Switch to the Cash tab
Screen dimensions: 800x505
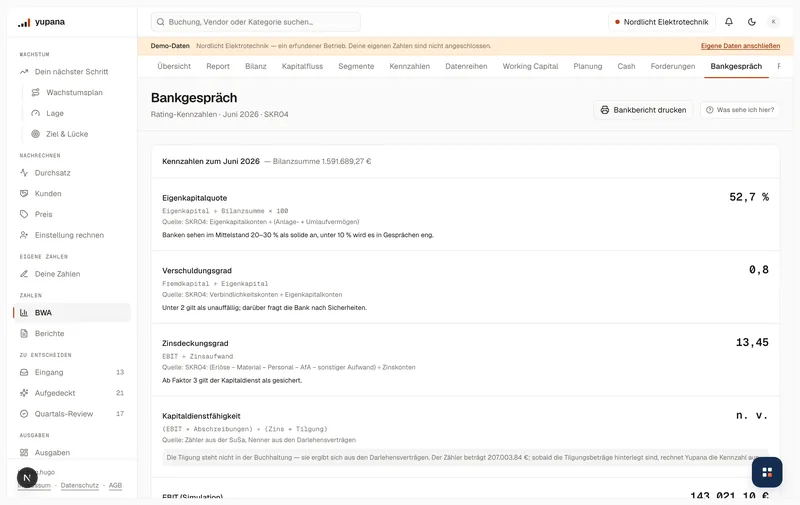tap(627, 66)
